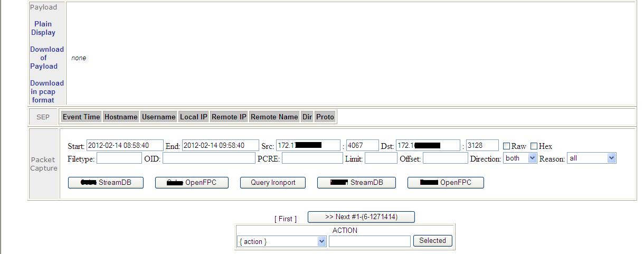Click the Offset input box

(x=445, y=158)
